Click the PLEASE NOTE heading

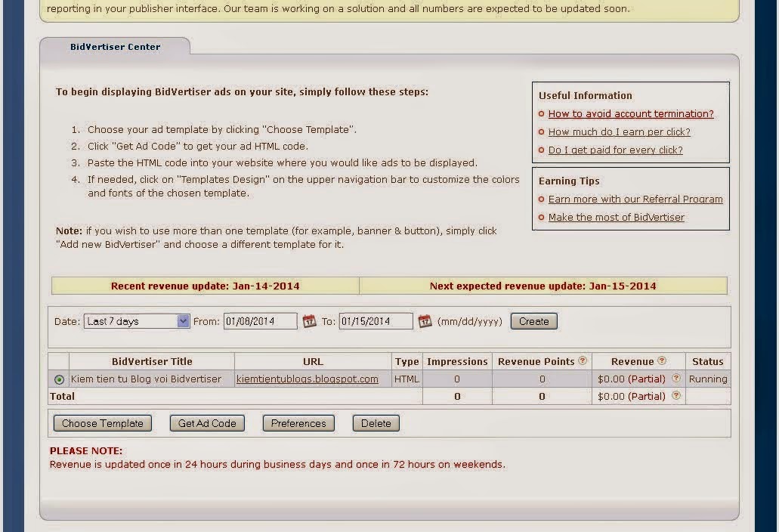tap(86, 451)
